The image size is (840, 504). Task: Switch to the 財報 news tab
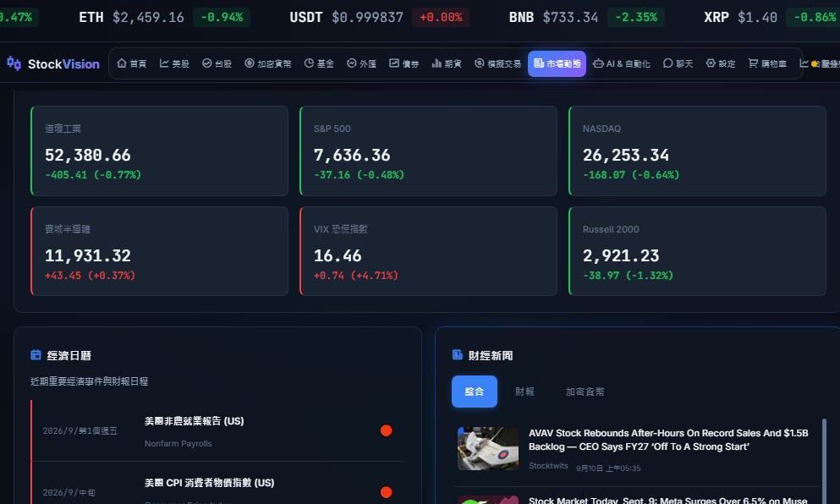click(524, 392)
